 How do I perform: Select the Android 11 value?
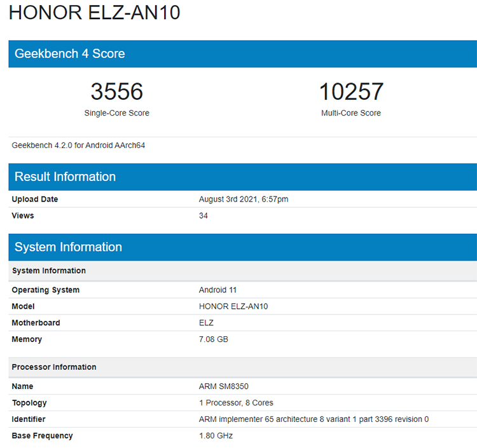click(218, 290)
